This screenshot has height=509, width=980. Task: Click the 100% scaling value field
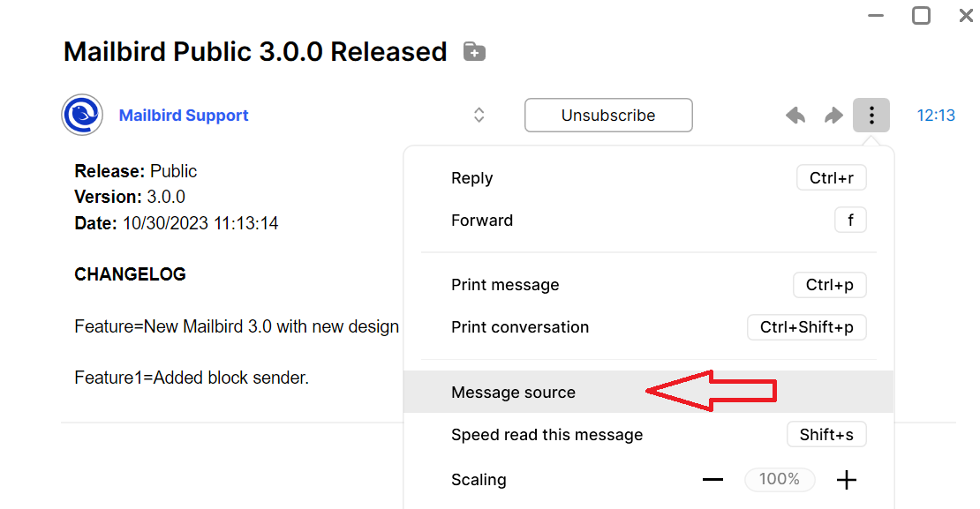[x=780, y=480]
